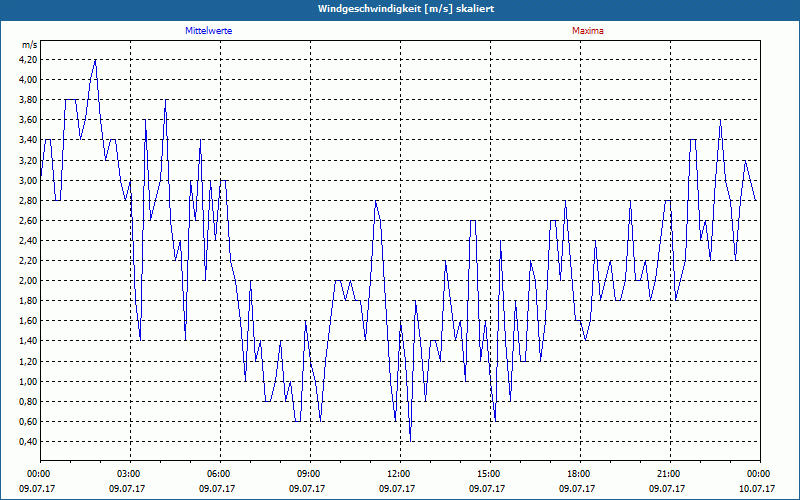The height and width of the screenshot is (500, 800).
Task: Click the y-axis value 2,20
Action: (x=28, y=261)
